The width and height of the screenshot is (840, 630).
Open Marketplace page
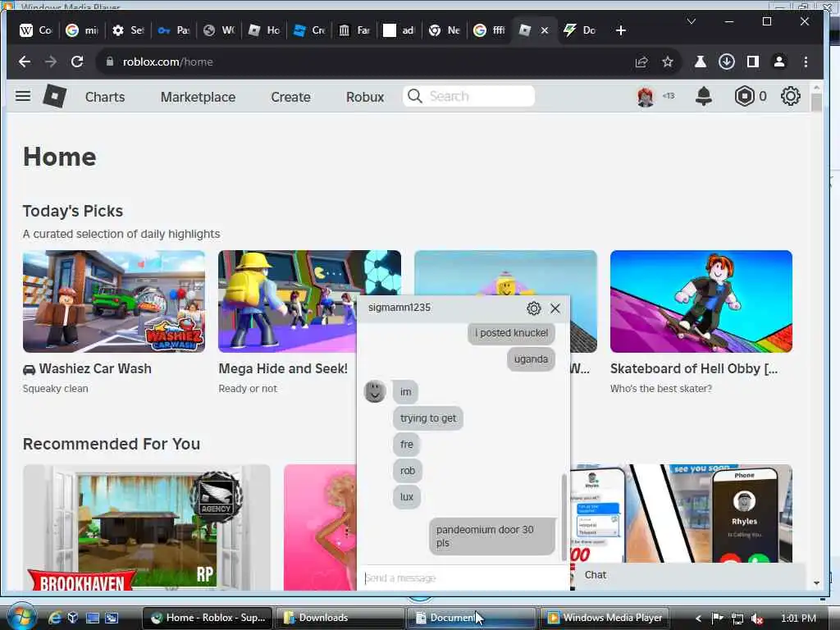[199, 97]
